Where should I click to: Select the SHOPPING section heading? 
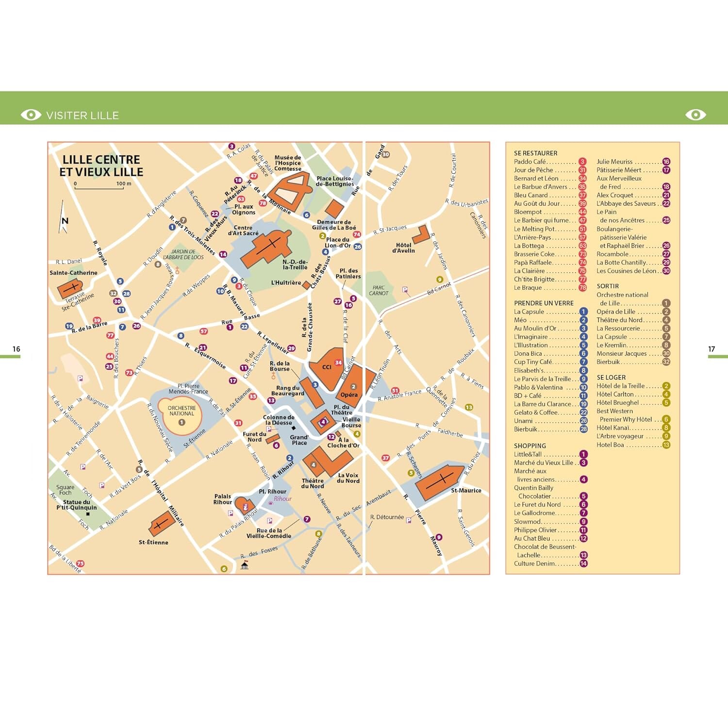click(x=529, y=445)
